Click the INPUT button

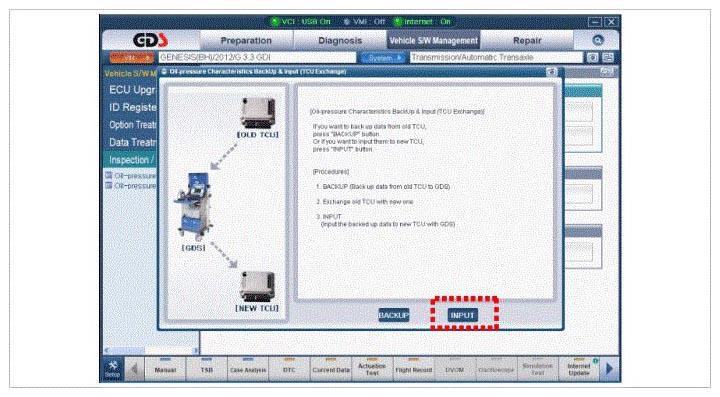click(x=463, y=315)
